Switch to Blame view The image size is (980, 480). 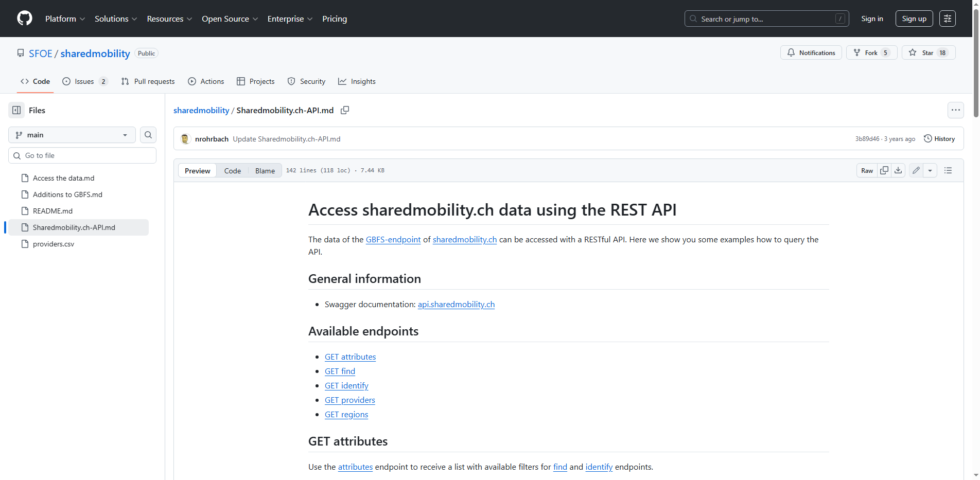pyautogui.click(x=265, y=170)
